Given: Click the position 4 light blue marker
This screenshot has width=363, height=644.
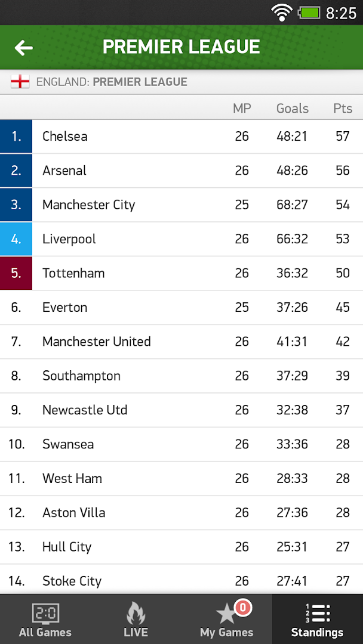Looking at the screenshot, I should tap(16, 239).
